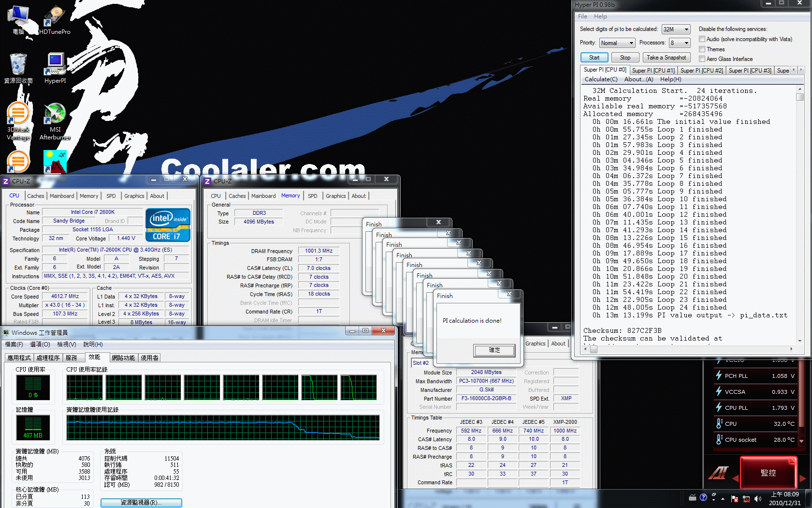Click the PCH PLL lightning icon
The width and height of the screenshot is (812, 508).
point(719,375)
